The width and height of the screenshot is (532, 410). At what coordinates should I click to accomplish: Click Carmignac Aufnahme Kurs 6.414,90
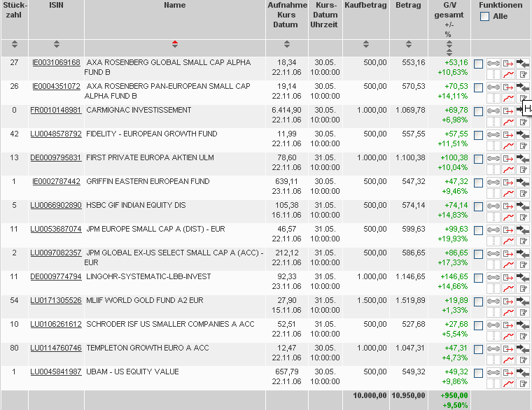point(287,110)
